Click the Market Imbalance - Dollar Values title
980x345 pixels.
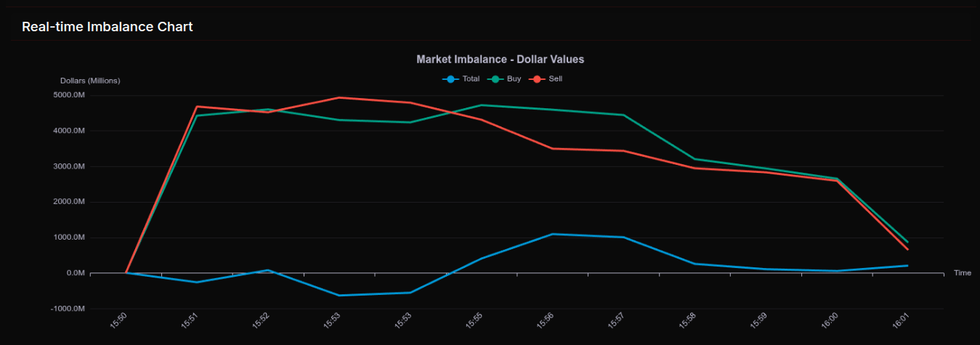(500, 59)
